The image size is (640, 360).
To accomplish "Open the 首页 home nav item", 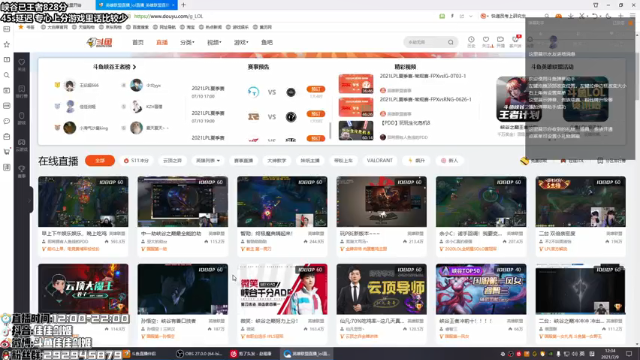I will 138,42.
